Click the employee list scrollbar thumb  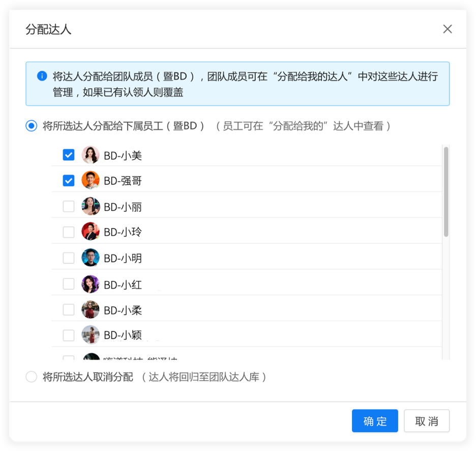[446, 192]
